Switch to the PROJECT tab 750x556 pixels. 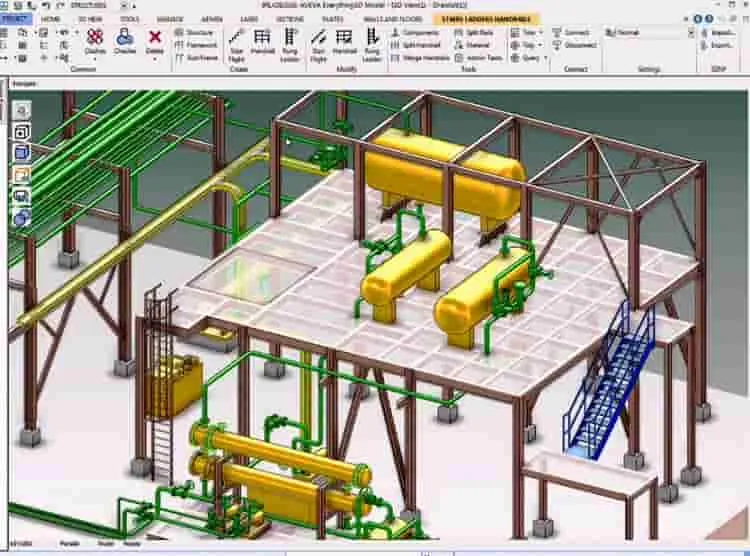coord(15,19)
